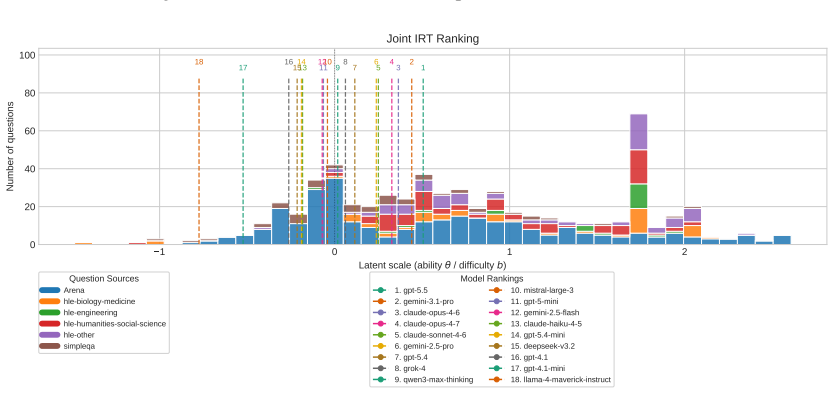The image size is (834, 394).
Task: Click the red segment of the tallest histogram bar
Action: [x=639, y=167]
